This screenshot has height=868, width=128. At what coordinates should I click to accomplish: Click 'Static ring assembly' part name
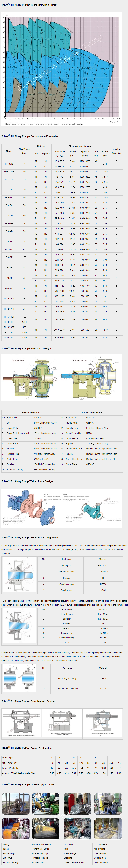[x=67, y=678]
